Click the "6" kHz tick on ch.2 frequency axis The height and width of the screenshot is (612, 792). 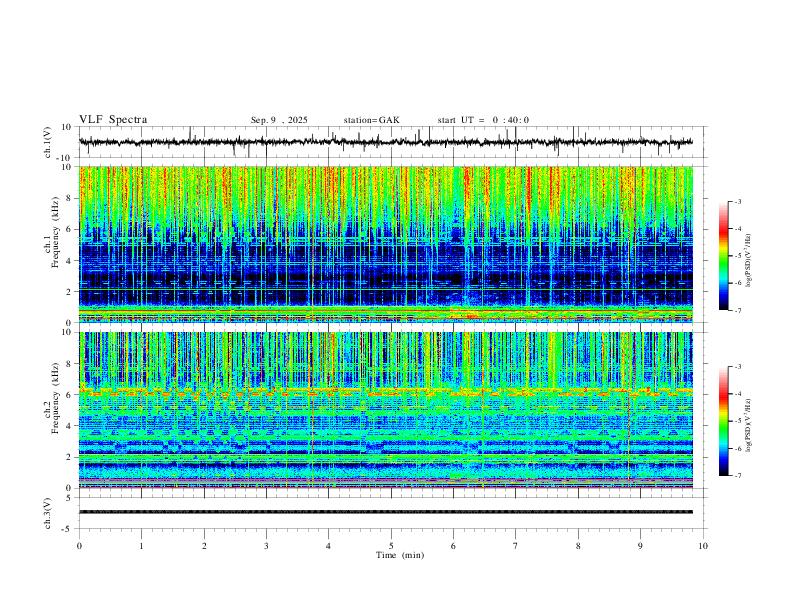coord(69,395)
